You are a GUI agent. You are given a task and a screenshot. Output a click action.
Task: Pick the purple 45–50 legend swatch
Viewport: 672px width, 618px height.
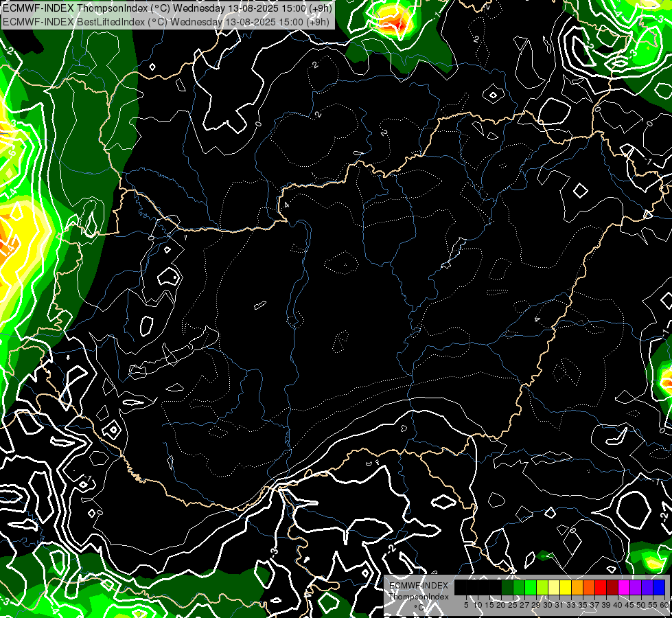point(636,587)
